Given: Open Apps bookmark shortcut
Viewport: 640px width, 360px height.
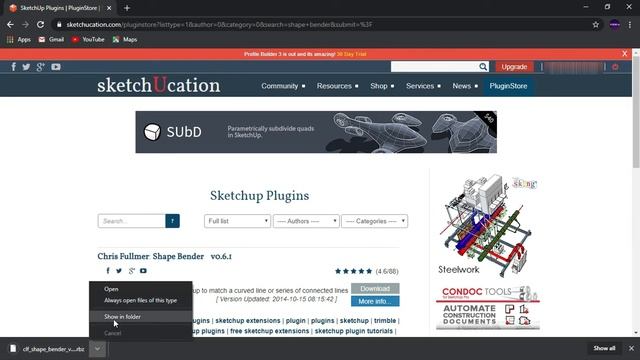Looking at the screenshot, I should click(x=19, y=40).
